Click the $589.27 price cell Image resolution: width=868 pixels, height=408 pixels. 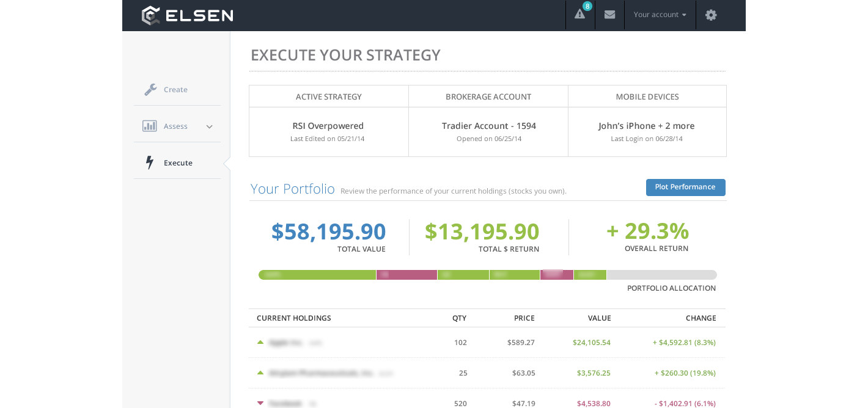point(521,343)
